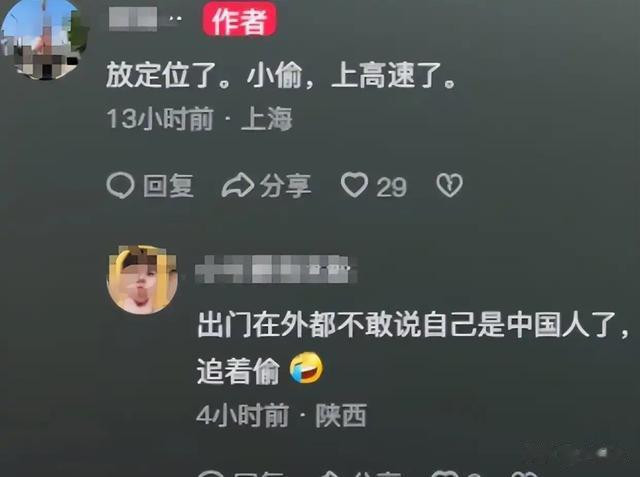Image resolution: width=640 pixels, height=477 pixels.
Task: Click the speech bubble reply icon
Action: pos(120,185)
